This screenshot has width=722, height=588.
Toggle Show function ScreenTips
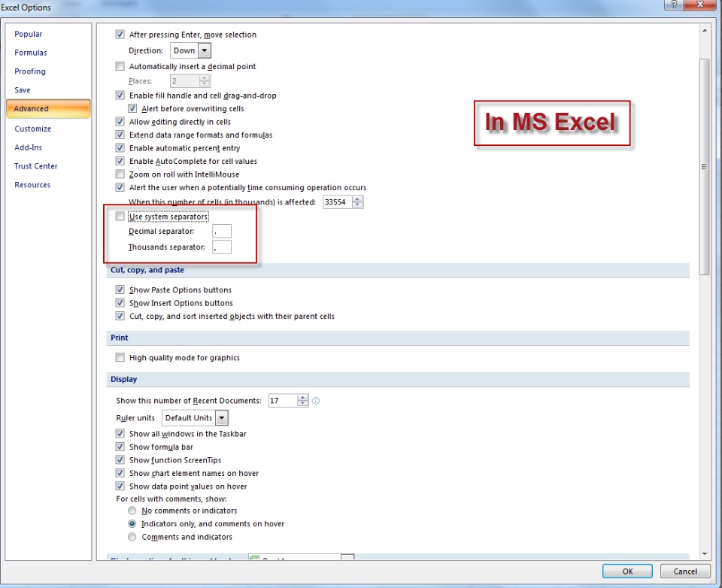coord(120,459)
